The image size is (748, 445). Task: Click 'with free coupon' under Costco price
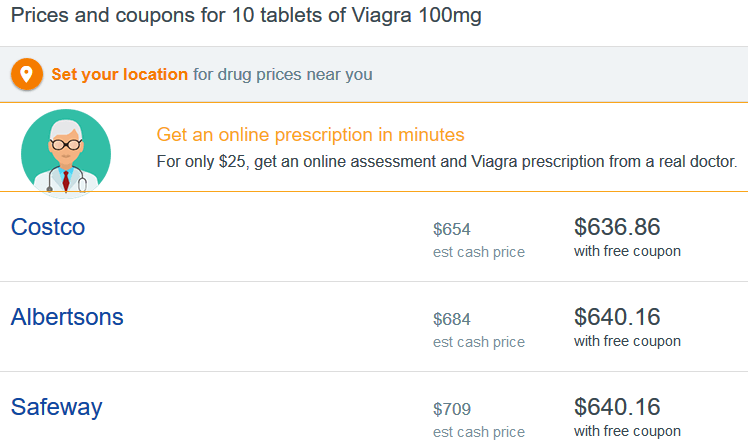627,251
